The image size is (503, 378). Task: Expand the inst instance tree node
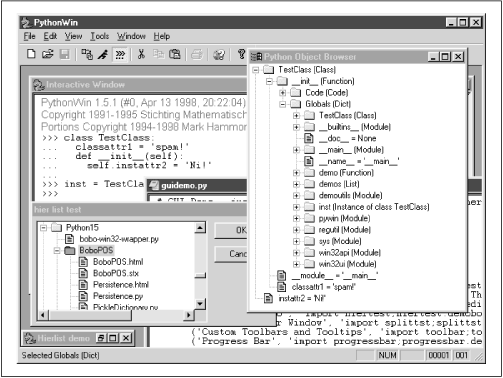click(296, 207)
